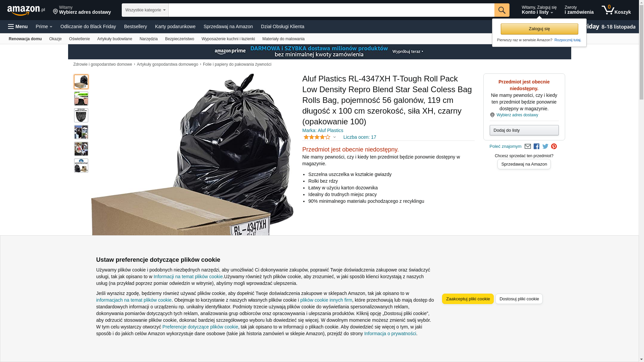This screenshot has width=644, height=362.
Task: Share product on Pinterest icon
Action: [x=554, y=146]
